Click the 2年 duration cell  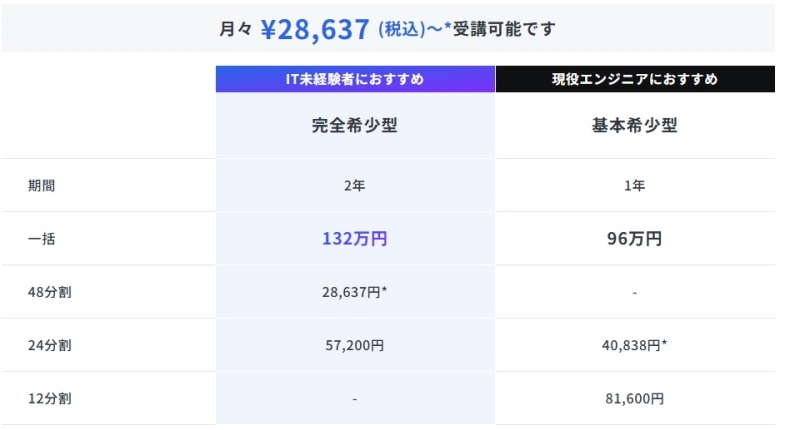[x=355, y=186]
